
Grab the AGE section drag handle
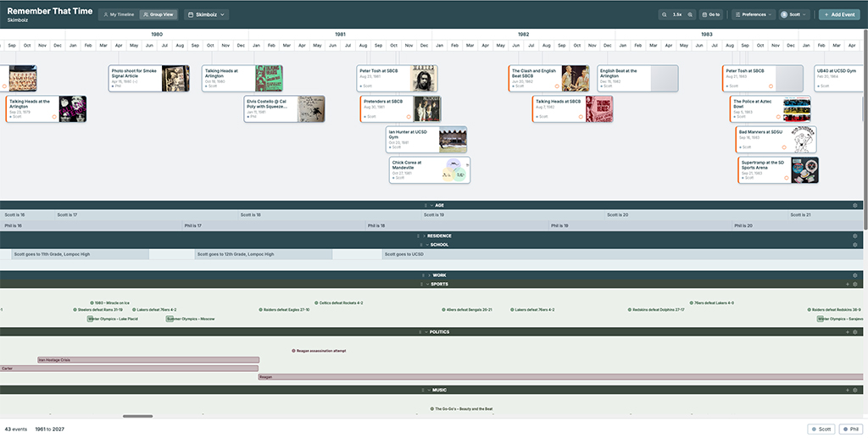pos(426,205)
